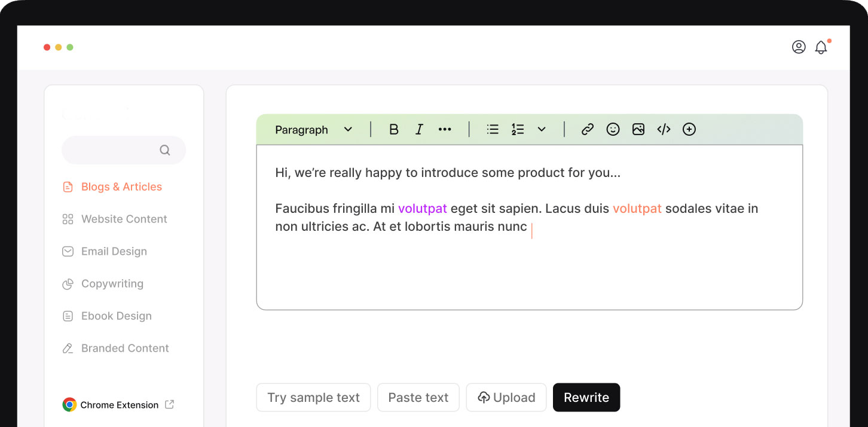
Task: Insert a bulleted list
Action: (x=493, y=129)
